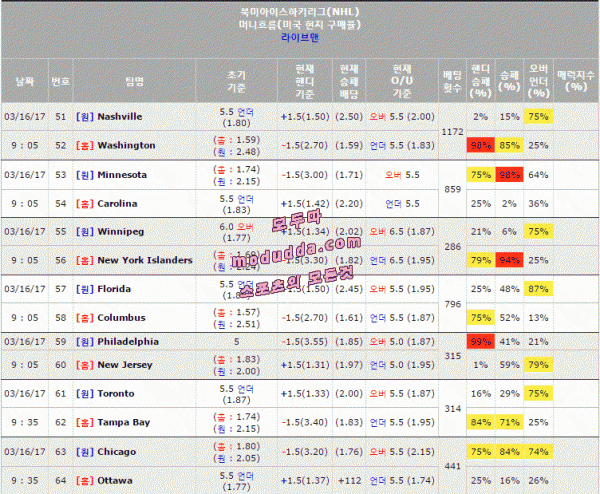
Task: Click Islanders under 언더 6.5 (1.95)
Action: [402, 260]
